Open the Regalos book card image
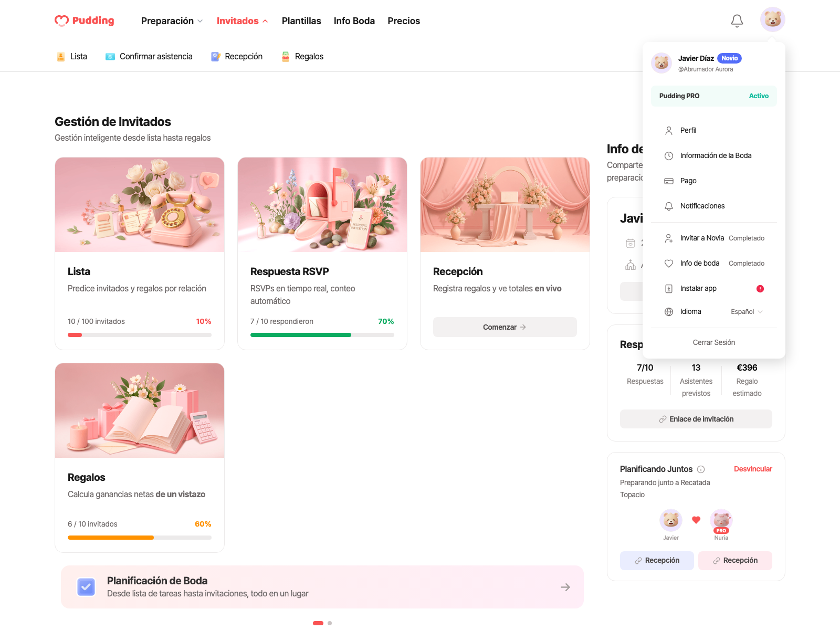 coord(140,411)
